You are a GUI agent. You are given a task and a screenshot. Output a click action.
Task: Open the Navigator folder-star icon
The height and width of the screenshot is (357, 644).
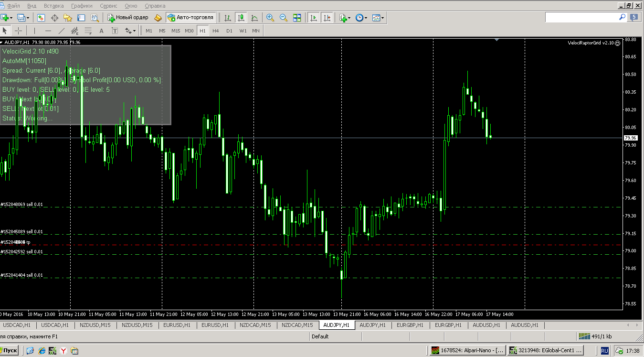pyautogui.click(x=68, y=18)
